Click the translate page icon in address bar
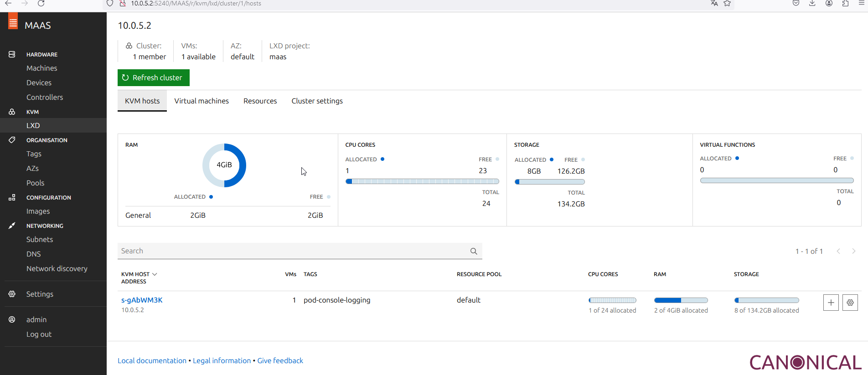 click(714, 3)
